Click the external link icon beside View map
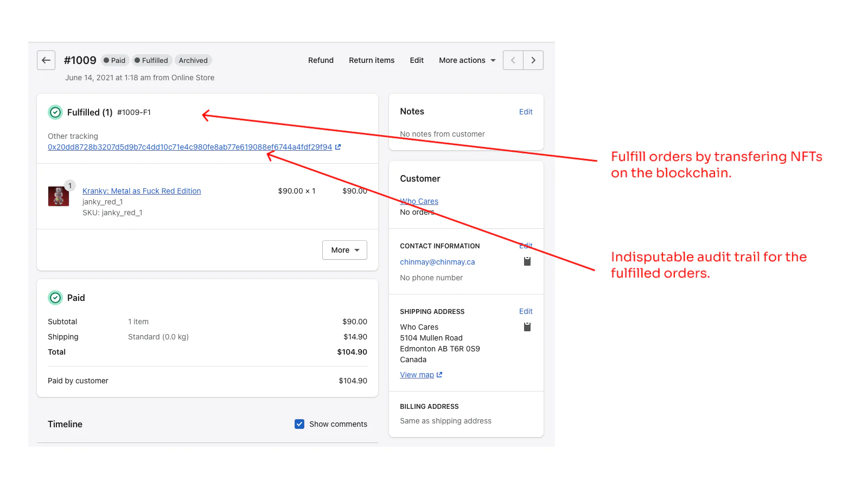Image resolution: width=868 pixels, height=488 pixels. (x=439, y=375)
